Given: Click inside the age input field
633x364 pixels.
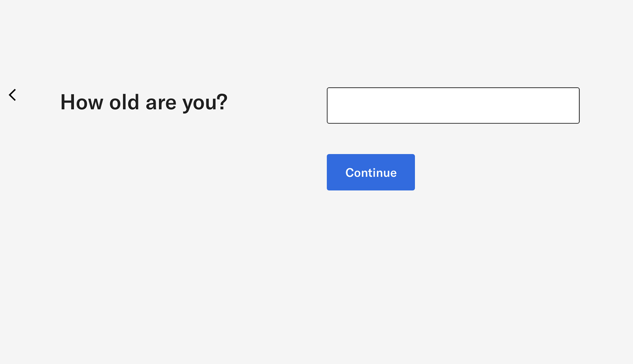Looking at the screenshot, I should click(453, 105).
